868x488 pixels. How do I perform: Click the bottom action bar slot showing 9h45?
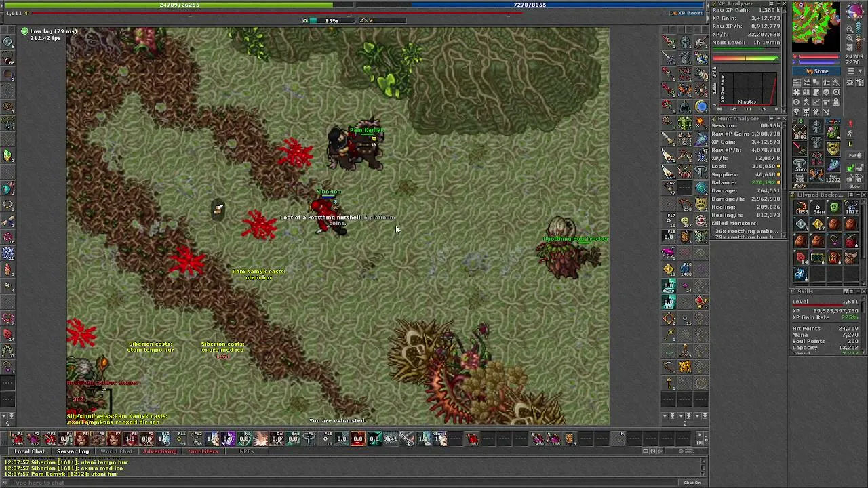point(391,439)
